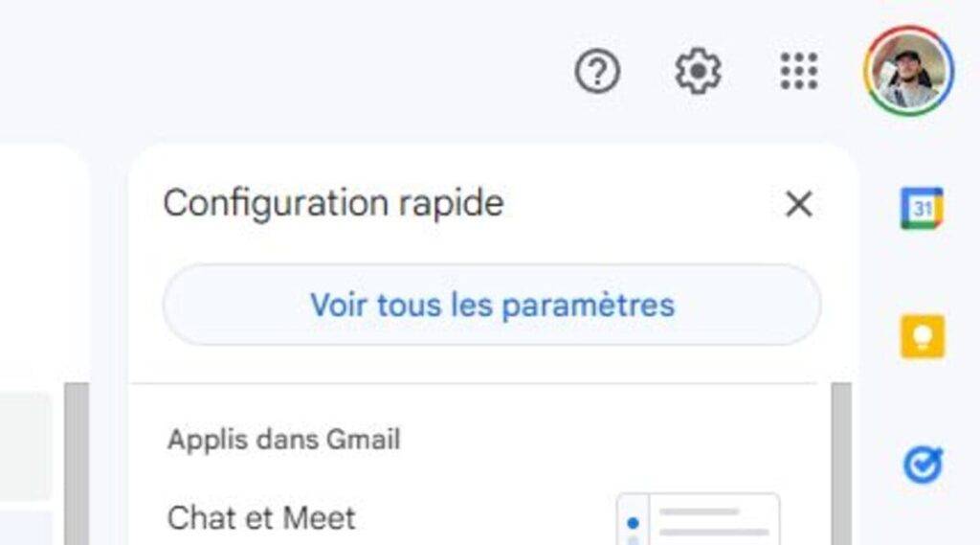Image resolution: width=980 pixels, height=545 pixels.
Task: Open the account profile picture menu
Action: (x=908, y=71)
